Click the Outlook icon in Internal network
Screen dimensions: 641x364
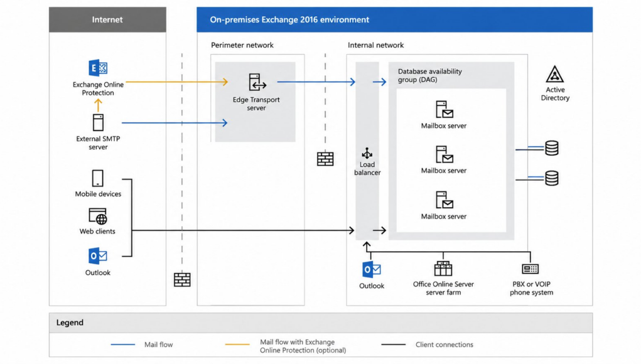tap(371, 270)
